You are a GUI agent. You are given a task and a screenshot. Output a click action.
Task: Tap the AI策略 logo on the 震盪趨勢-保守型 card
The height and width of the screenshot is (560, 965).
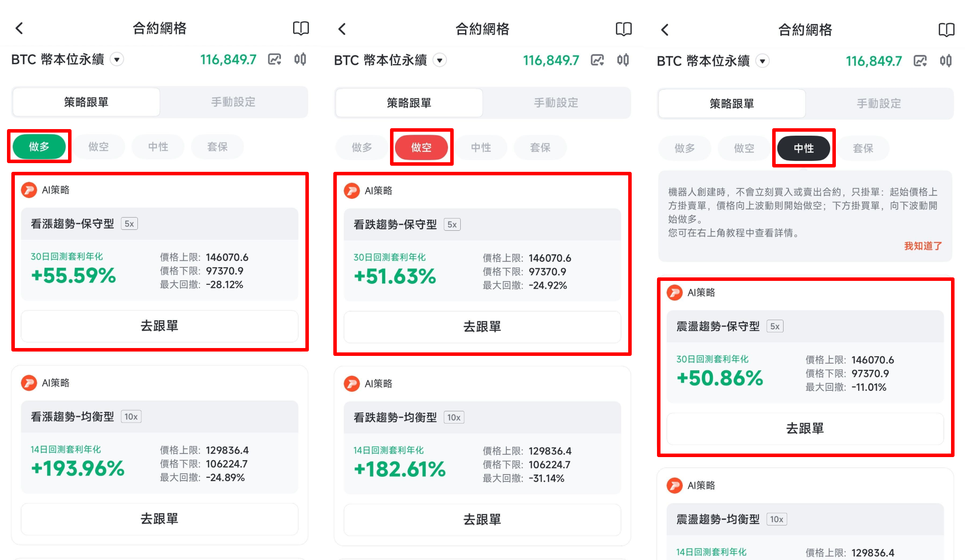click(x=674, y=293)
